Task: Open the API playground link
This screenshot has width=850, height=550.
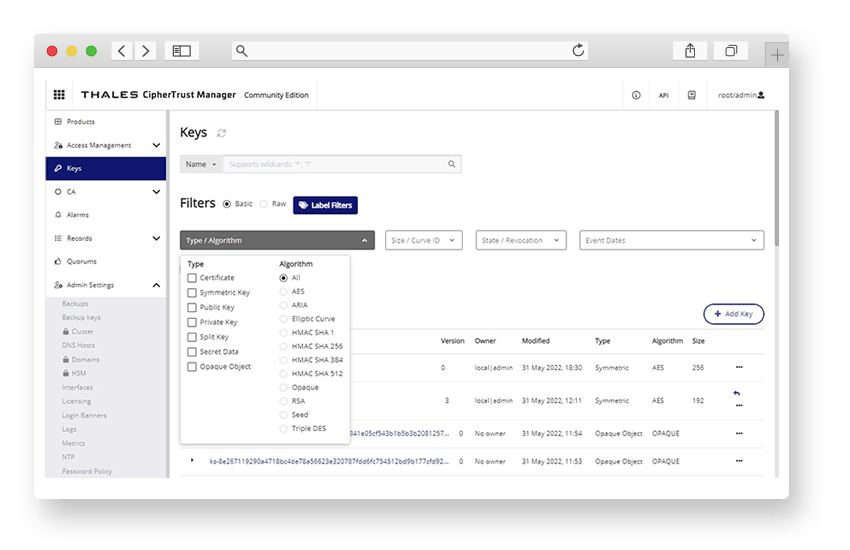Action: (664, 95)
